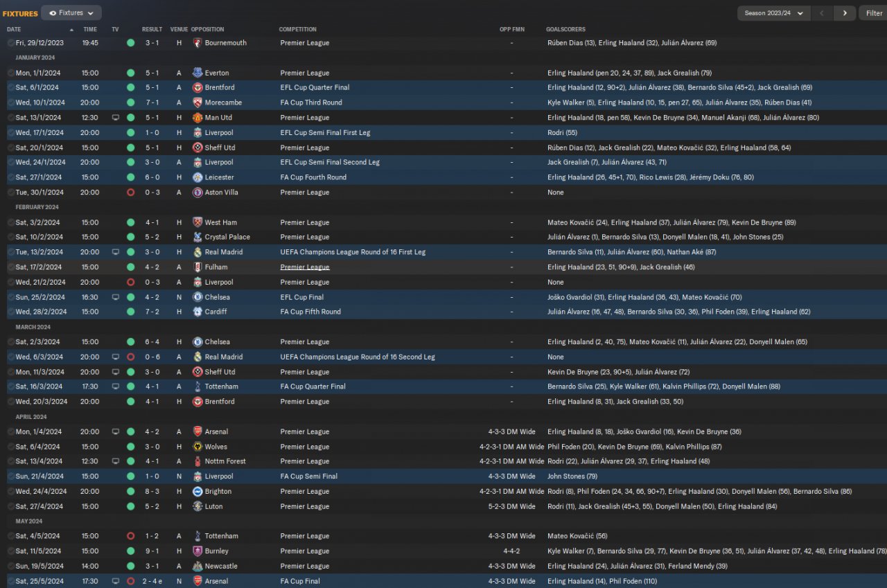Viewport: 887px width, 588px height.
Task: Go to the next season with the right arrow
Action: coord(845,12)
